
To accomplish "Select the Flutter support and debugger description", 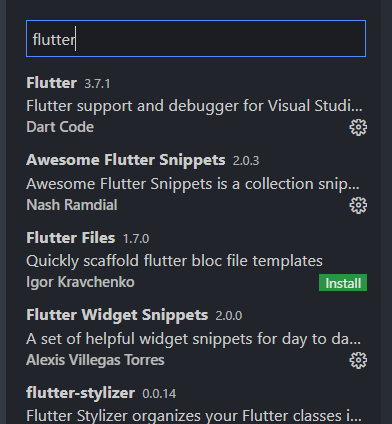I will 194,106.
